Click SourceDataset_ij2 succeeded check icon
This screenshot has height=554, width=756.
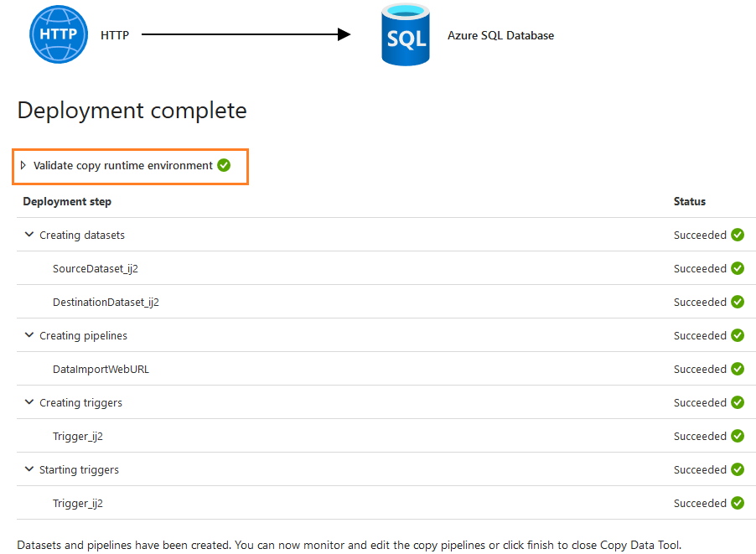pyautogui.click(x=738, y=269)
